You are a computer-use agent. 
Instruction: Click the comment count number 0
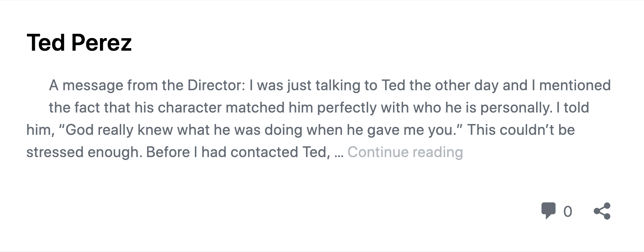(x=568, y=211)
